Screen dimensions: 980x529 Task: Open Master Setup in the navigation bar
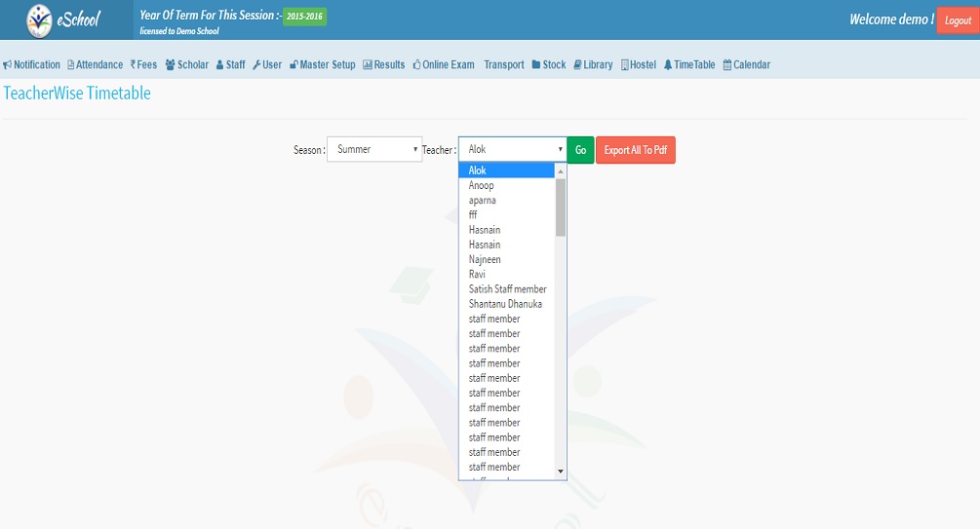323,65
